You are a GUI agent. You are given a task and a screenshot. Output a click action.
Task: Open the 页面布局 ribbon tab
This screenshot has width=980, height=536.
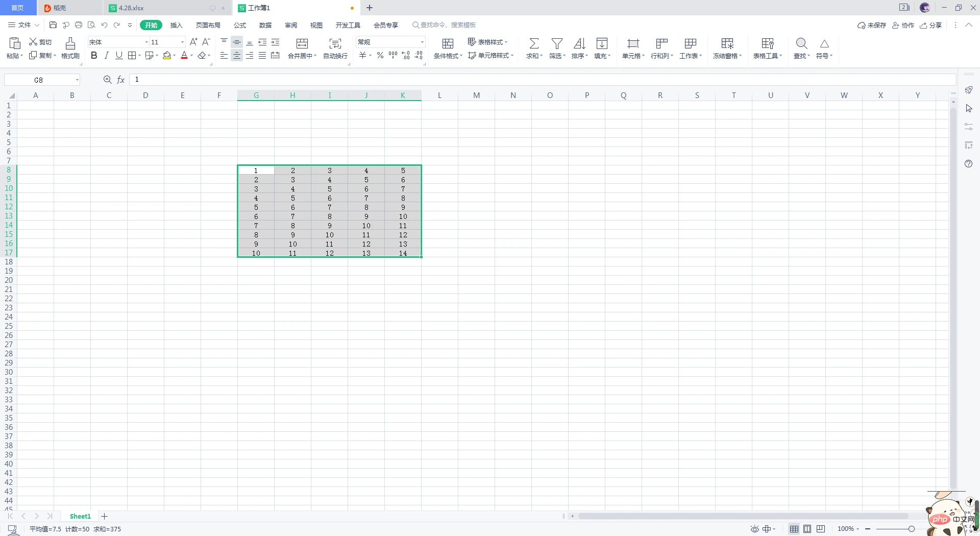(x=208, y=25)
